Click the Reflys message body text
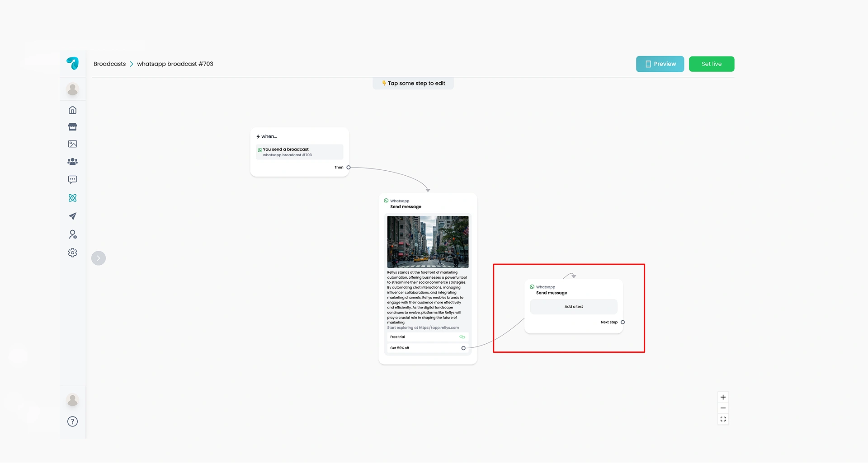The width and height of the screenshot is (868, 463). [x=427, y=298]
